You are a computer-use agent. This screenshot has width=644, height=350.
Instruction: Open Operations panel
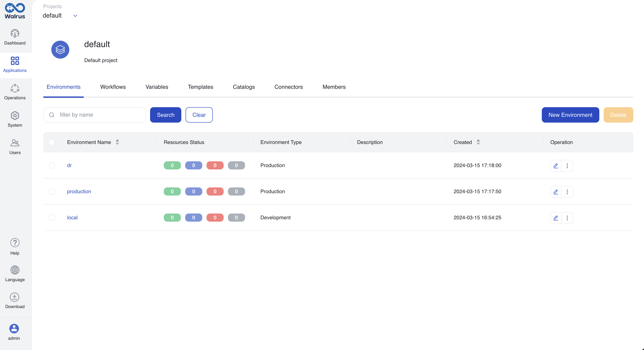click(15, 92)
